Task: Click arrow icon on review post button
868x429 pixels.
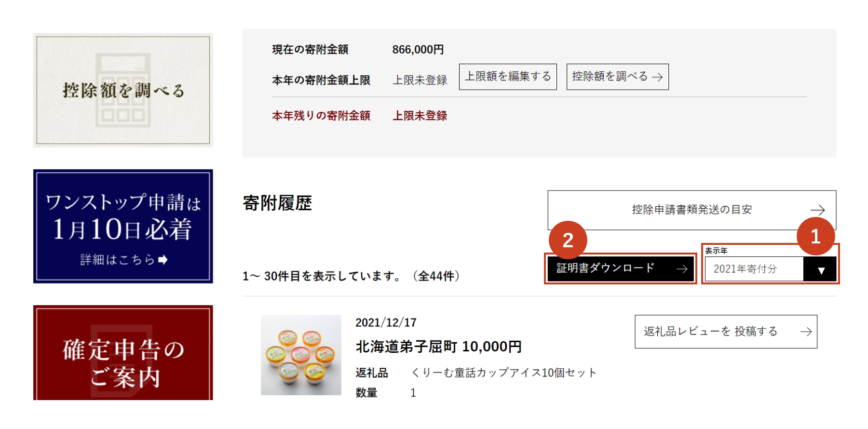Action: coord(806,332)
